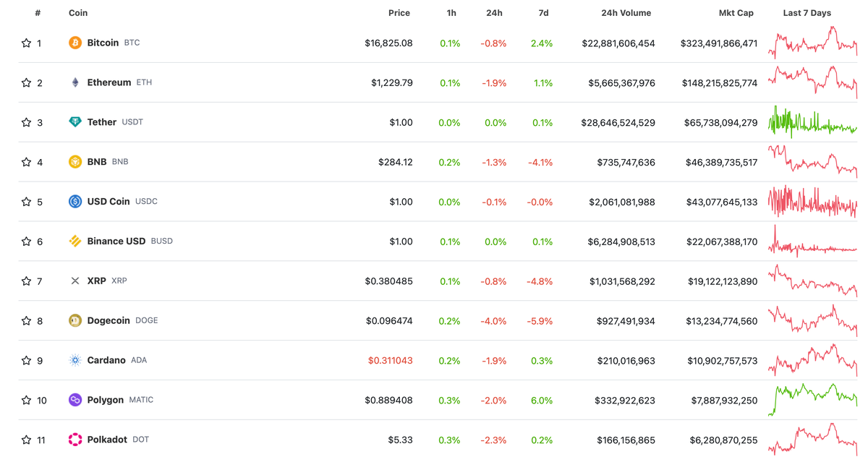Click XRP's 7d change -4.8%
This screenshot has width=868, height=457.
coord(540,281)
